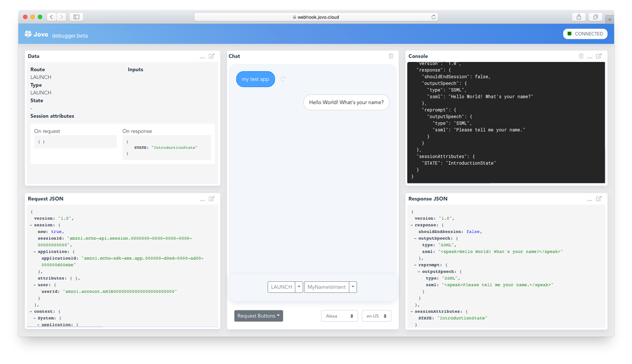Reload the page in Safari address bar
This screenshot has height=364, width=632.
pyautogui.click(x=433, y=17)
